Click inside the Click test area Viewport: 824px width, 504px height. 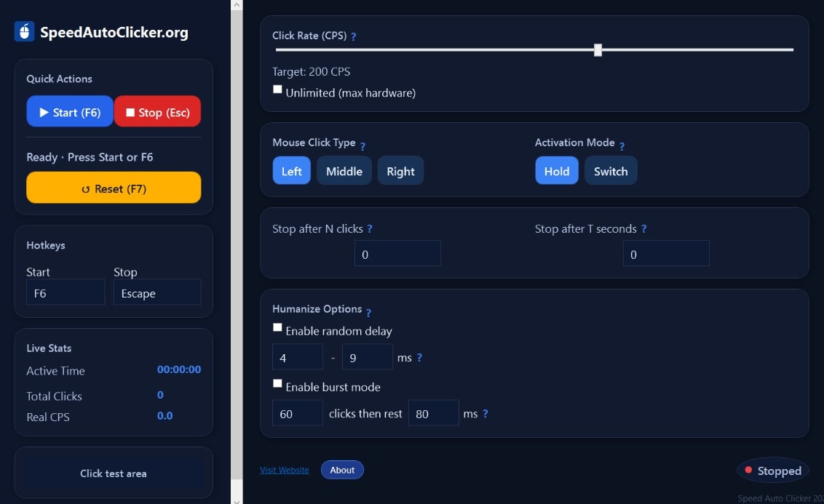click(x=114, y=473)
